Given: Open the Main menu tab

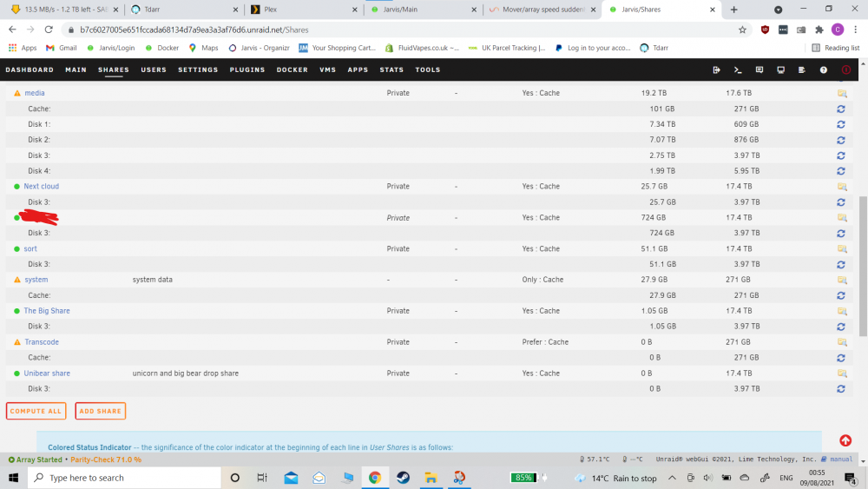Looking at the screenshot, I should coord(76,69).
